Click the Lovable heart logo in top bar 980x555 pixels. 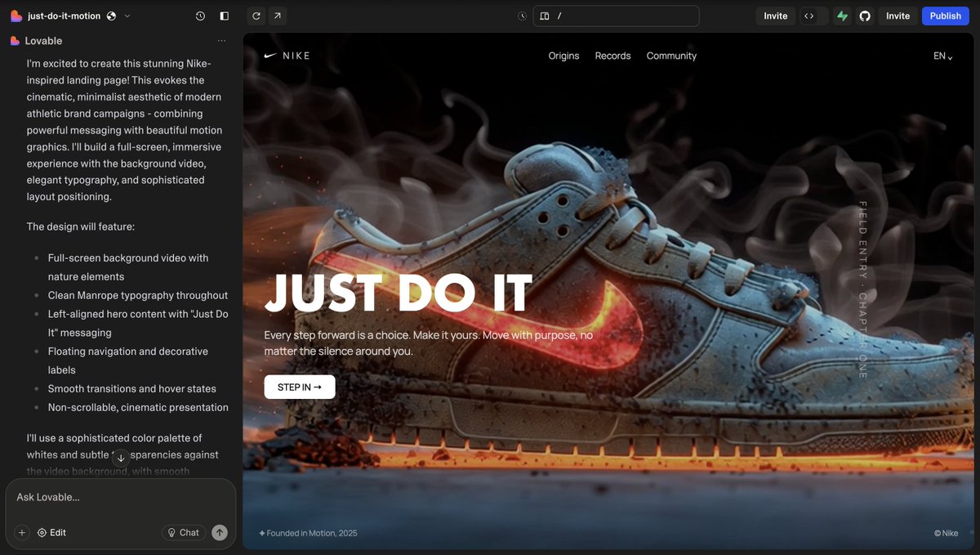16,16
